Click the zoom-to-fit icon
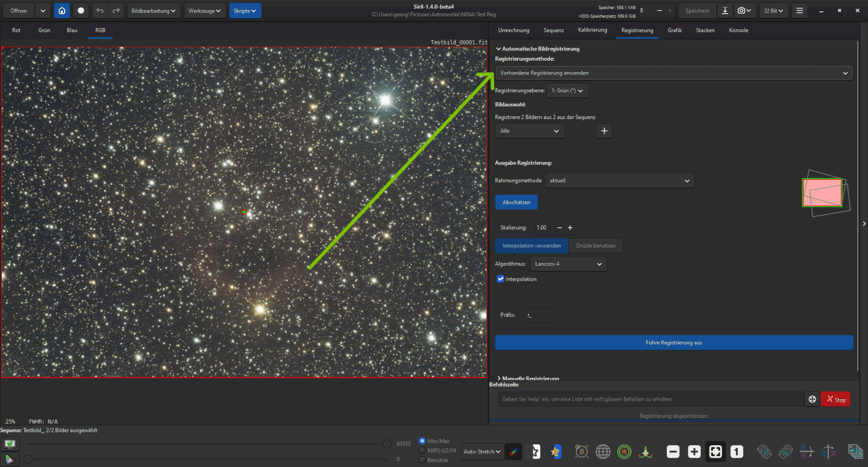 pos(716,451)
